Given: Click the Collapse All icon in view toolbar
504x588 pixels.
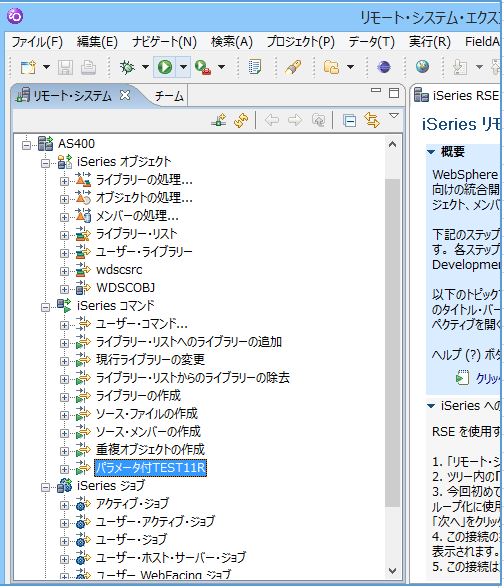Looking at the screenshot, I should (x=349, y=121).
